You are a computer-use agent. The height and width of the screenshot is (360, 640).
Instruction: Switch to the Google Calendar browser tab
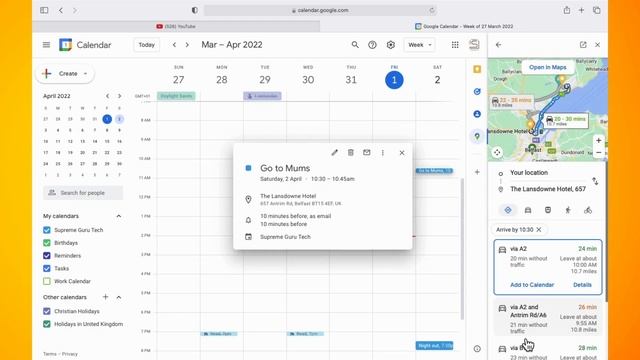(464, 26)
